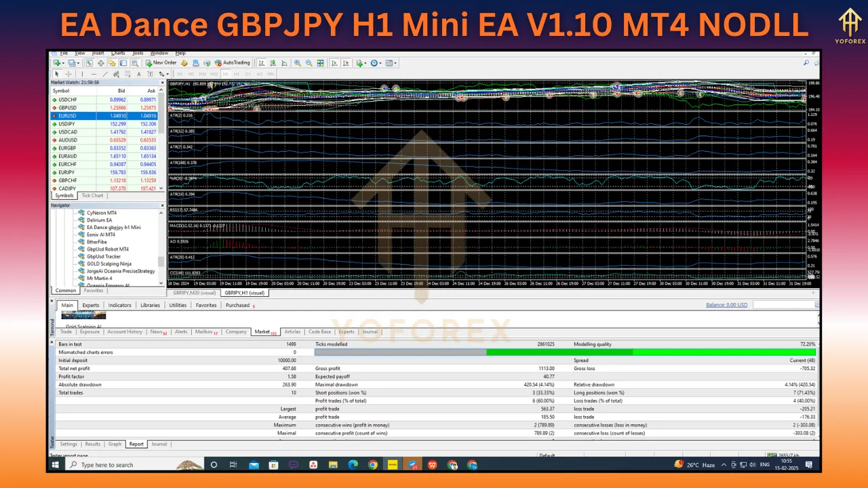868x488 pixels.
Task: Click the Balance: 0.00 USD link
Action: click(x=727, y=305)
